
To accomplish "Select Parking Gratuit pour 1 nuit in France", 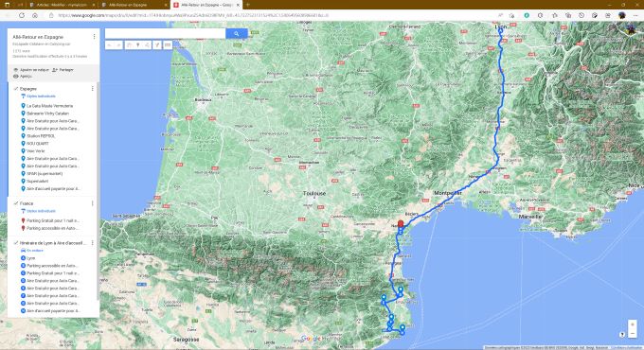I will pos(49,220).
